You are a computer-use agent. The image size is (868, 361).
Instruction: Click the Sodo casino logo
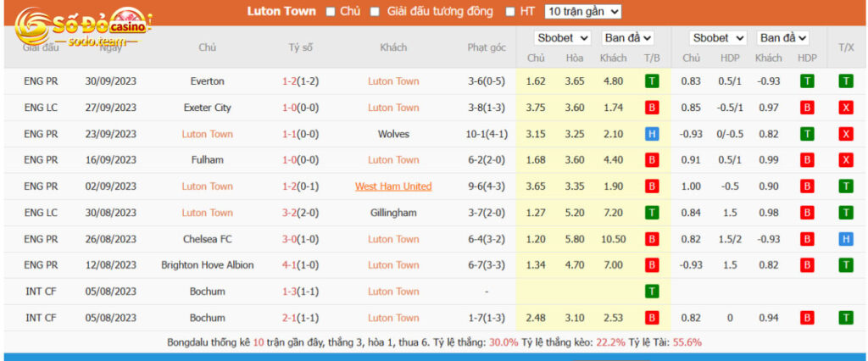point(83,26)
